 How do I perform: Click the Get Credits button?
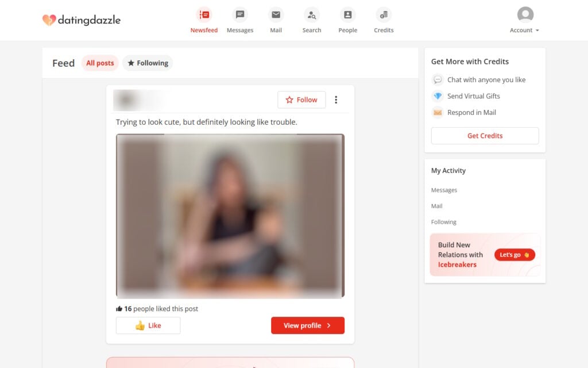click(x=485, y=136)
